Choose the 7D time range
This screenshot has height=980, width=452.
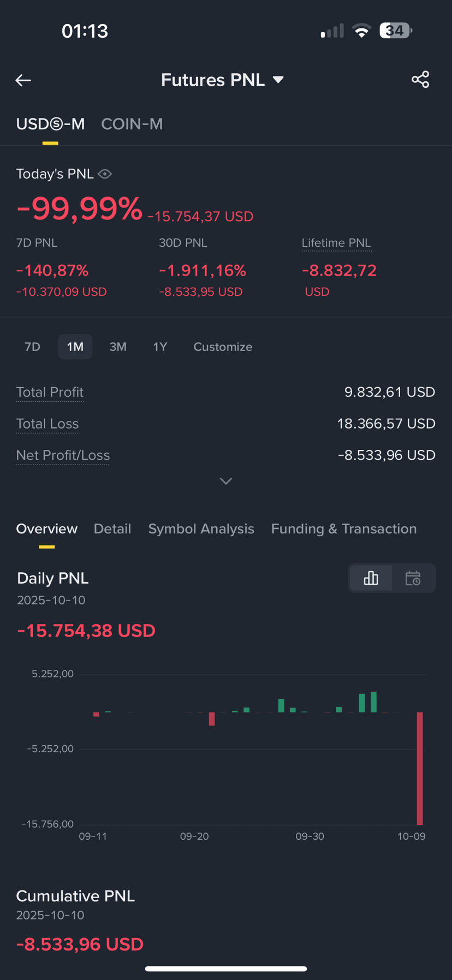[x=33, y=347]
